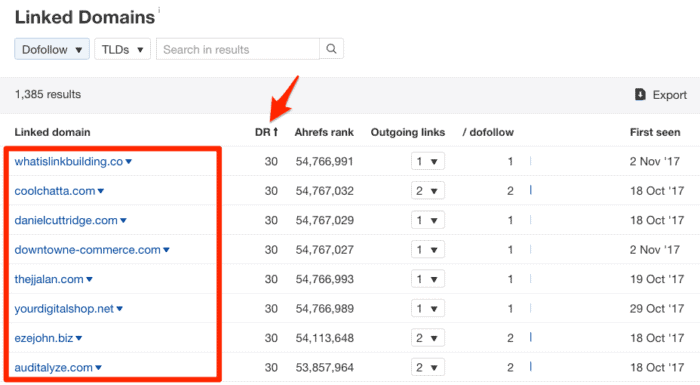Click First seen date 19 Oct '17
The width and height of the screenshot is (700, 385).
point(657,279)
